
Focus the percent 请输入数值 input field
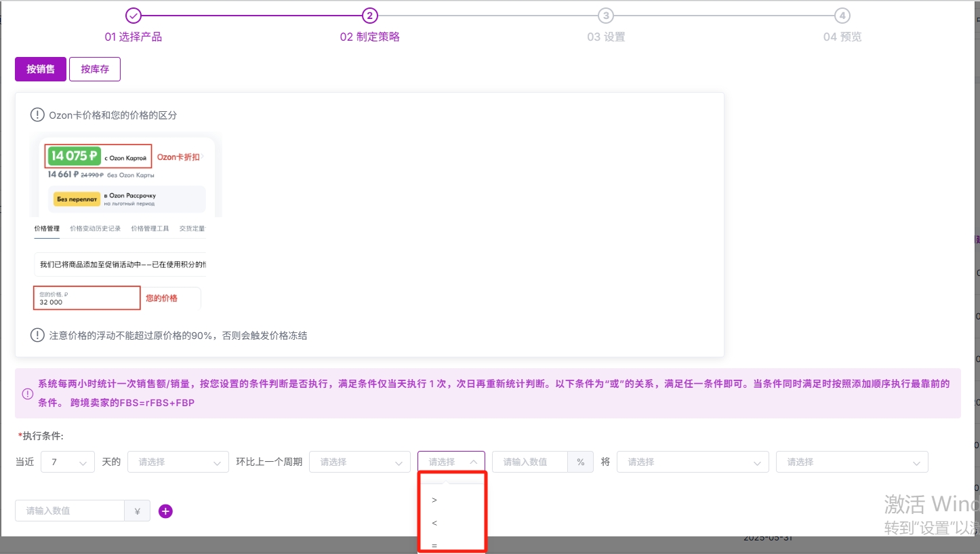[530, 462]
